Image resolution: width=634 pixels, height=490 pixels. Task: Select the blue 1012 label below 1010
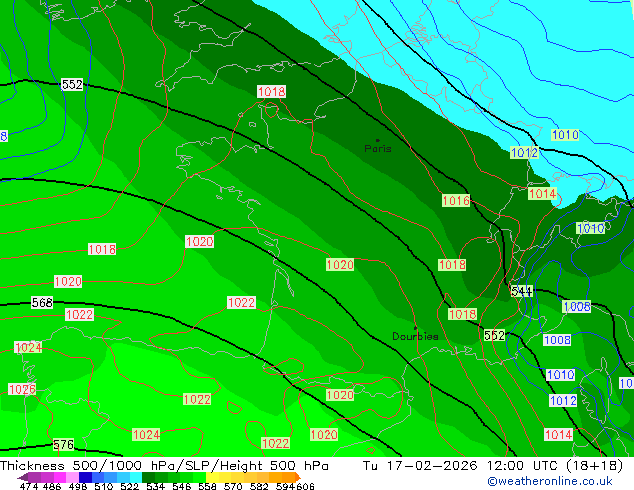coord(524,152)
